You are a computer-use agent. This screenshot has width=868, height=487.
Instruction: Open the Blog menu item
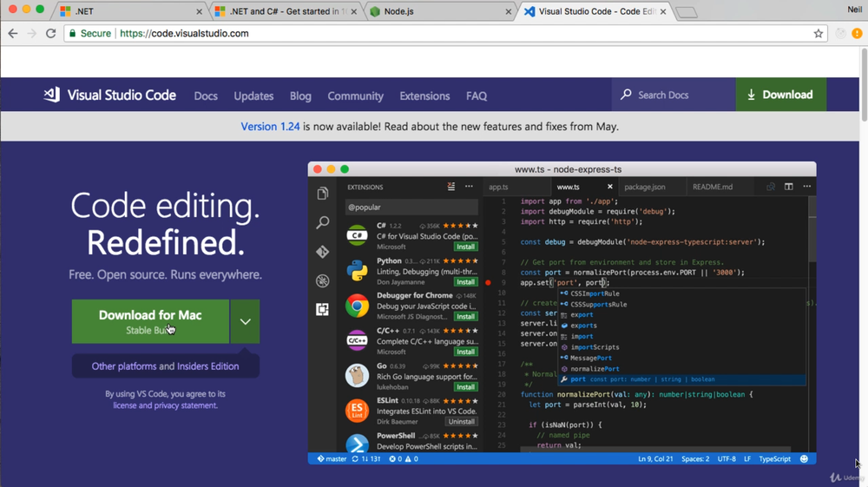coord(300,95)
